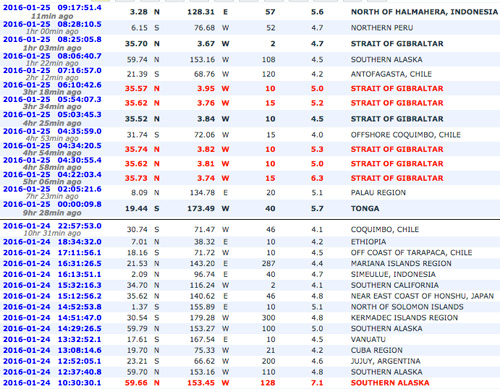
Task: Open the 10:30:30.1 magnitude 7.1 Alaska event
Action: click(x=52, y=383)
